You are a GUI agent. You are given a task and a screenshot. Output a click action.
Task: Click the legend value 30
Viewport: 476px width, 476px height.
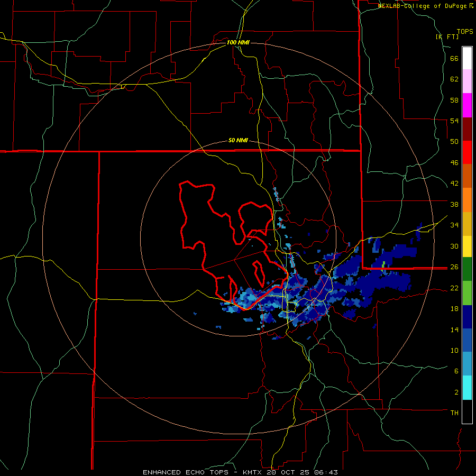(x=454, y=246)
